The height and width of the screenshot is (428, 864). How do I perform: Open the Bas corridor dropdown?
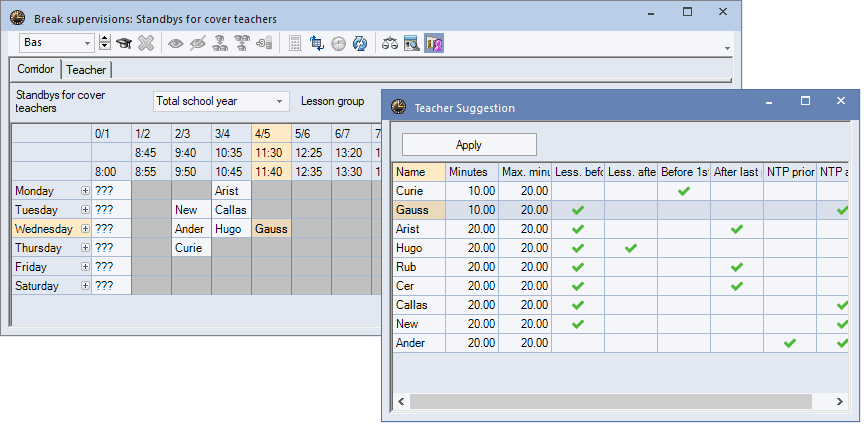pyautogui.click(x=88, y=43)
